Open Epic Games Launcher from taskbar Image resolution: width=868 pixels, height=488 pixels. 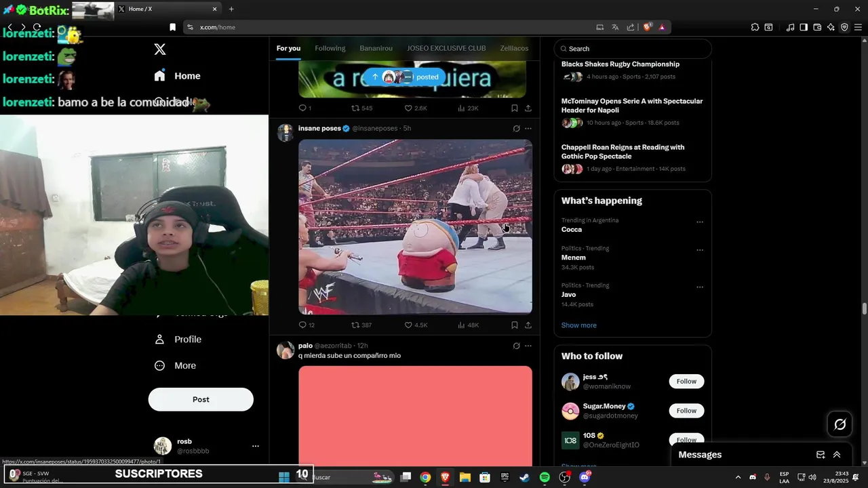point(505,477)
